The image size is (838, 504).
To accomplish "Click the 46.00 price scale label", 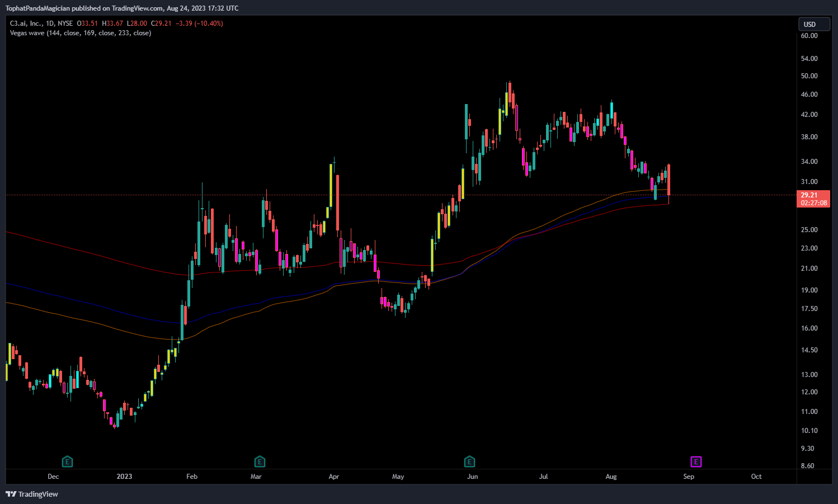I will (x=809, y=95).
